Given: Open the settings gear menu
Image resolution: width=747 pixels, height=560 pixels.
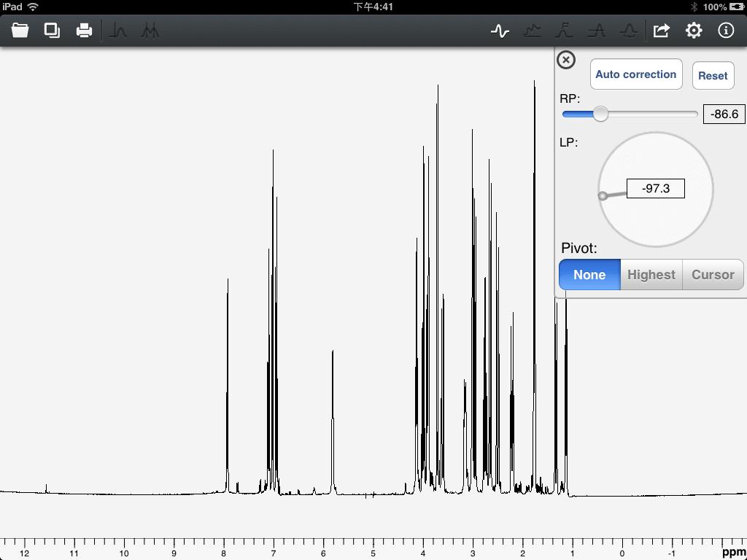Looking at the screenshot, I should click(x=693, y=31).
